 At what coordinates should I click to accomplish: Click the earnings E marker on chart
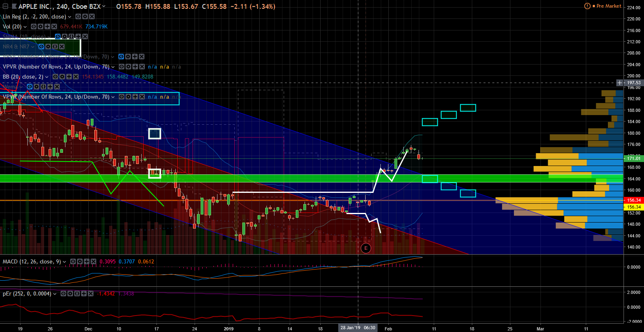(x=366, y=248)
